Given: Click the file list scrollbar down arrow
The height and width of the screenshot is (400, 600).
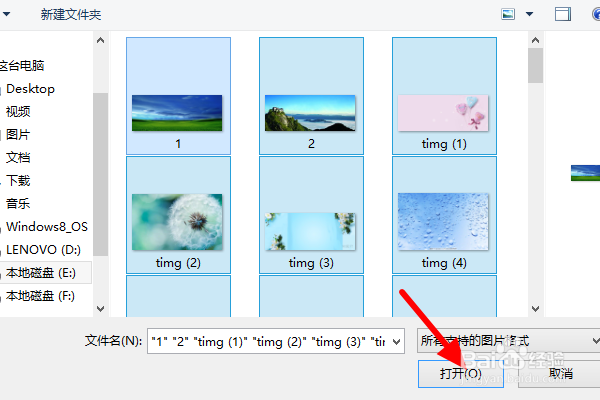Looking at the screenshot, I should pyautogui.click(x=535, y=309).
